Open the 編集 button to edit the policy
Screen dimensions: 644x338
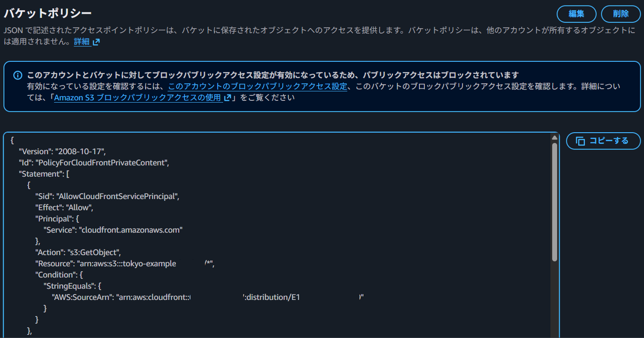(x=576, y=14)
